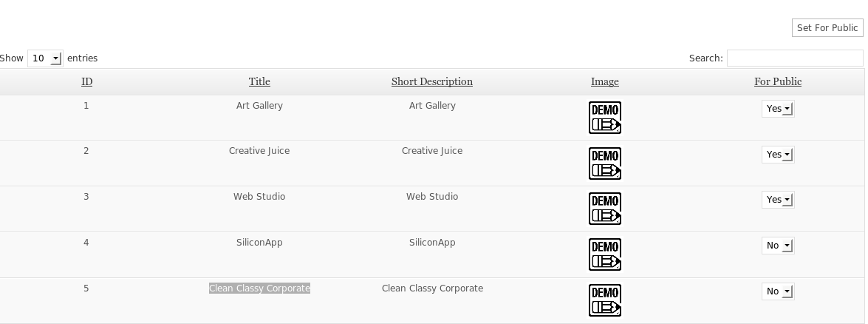The width and height of the screenshot is (868, 324).
Task: Open the DEMO image in Creative Juice row
Action: click(604, 163)
